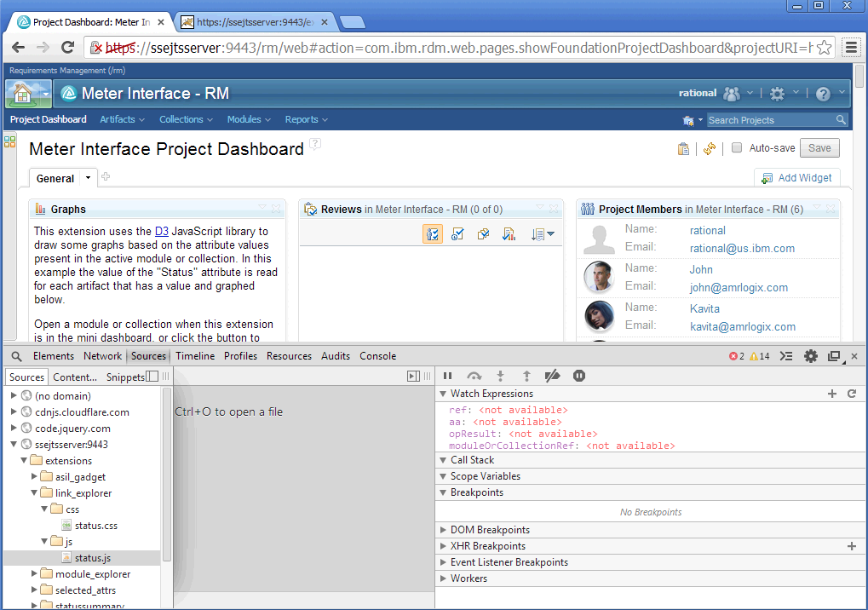
Task: Click the Search Projects input field
Action: [770, 120]
